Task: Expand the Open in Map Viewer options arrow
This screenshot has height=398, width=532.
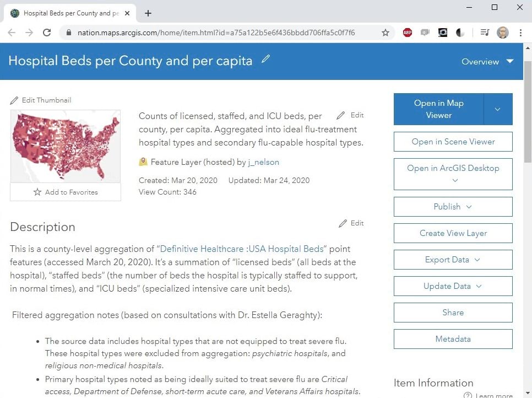Action: (498, 109)
